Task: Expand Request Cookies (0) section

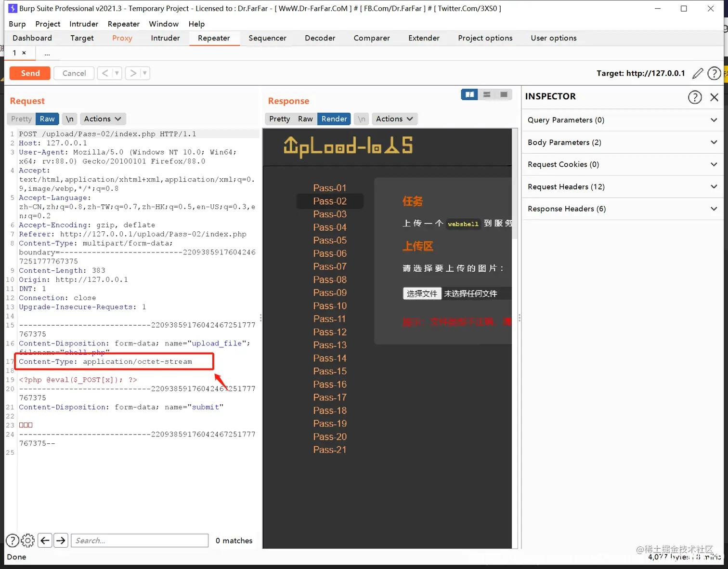Action: [x=622, y=164]
